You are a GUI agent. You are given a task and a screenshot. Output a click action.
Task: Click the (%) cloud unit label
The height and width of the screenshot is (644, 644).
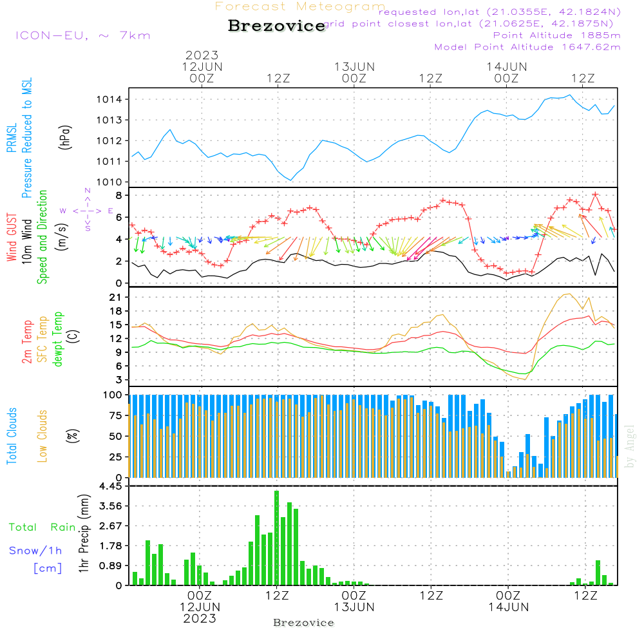(x=72, y=436)
